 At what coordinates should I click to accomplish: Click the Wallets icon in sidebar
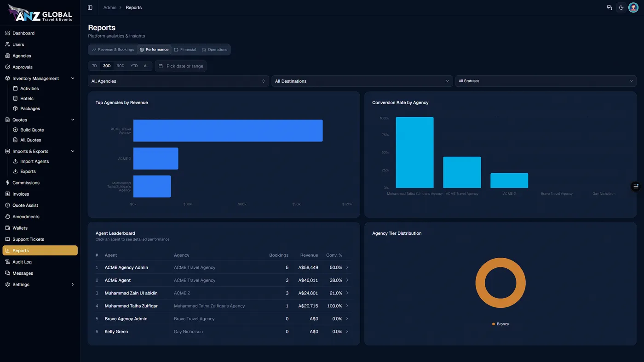pos(7,228)
